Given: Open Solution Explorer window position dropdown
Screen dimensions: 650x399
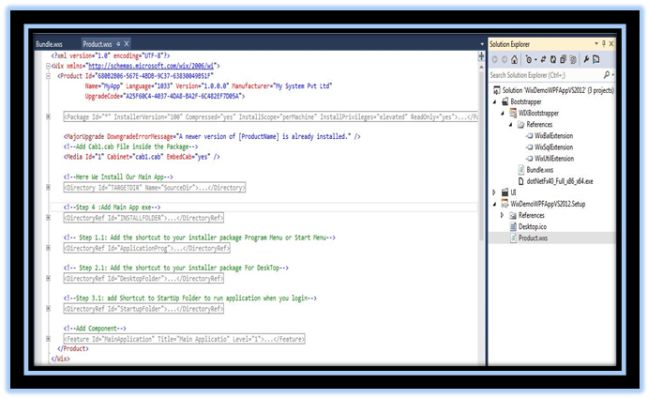Looking at the screenshot, I should pyautogui.click(x=597, y=44).
